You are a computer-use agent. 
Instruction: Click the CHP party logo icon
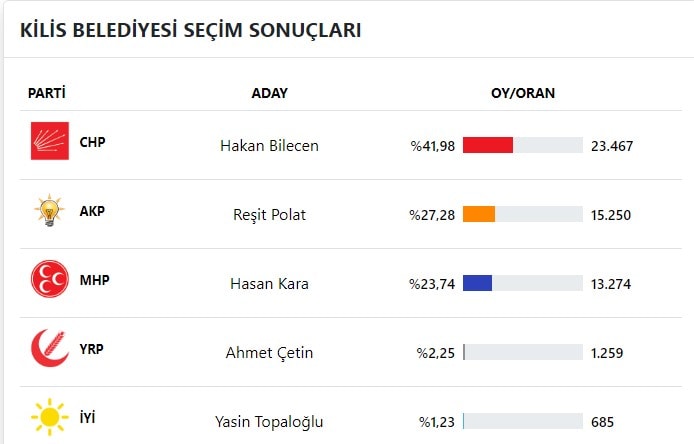tap(50, 141)
